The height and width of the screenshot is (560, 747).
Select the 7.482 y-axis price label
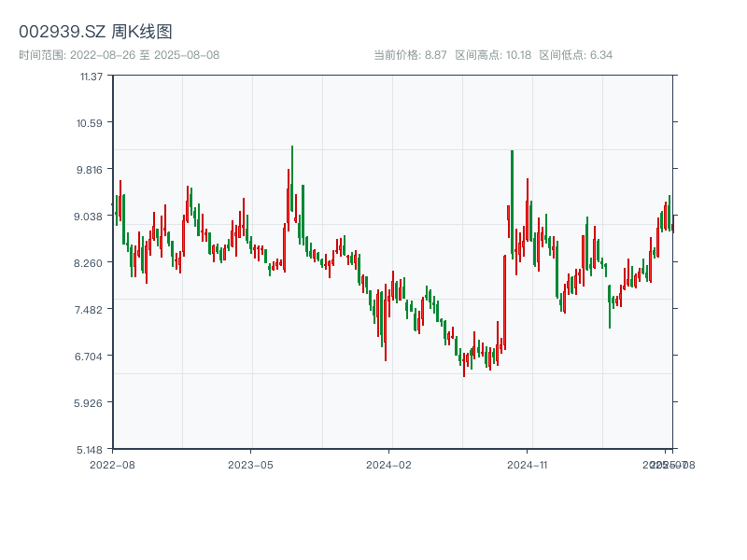[91, 310]
